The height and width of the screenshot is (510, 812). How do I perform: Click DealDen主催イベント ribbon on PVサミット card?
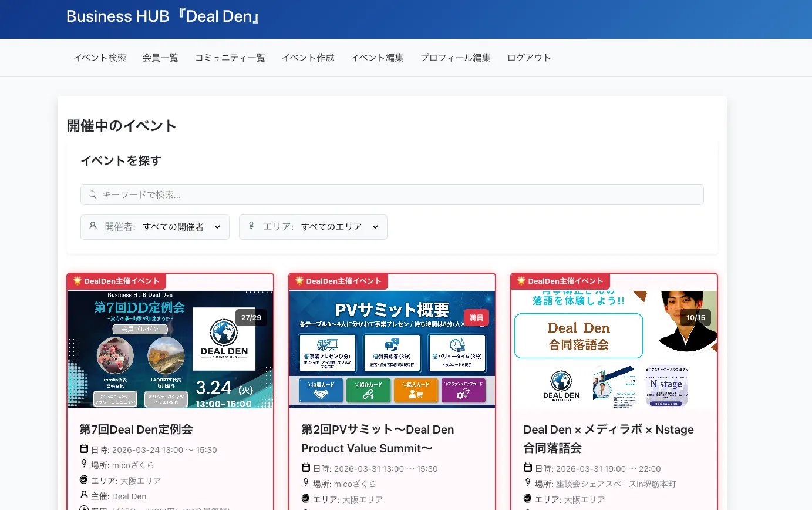pyautogui.click(x=339, y=281)
